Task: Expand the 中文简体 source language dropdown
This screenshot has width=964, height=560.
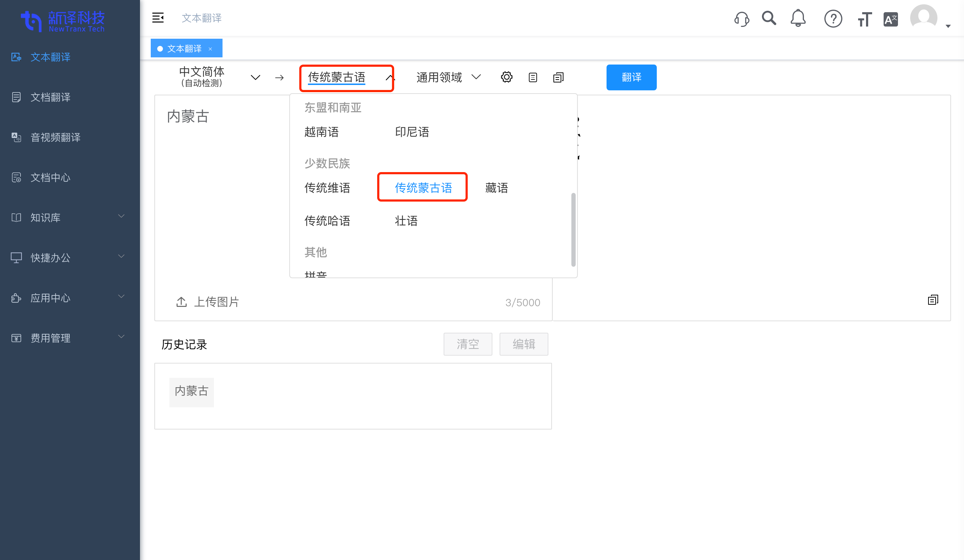Action: click(x=256, y=77)
